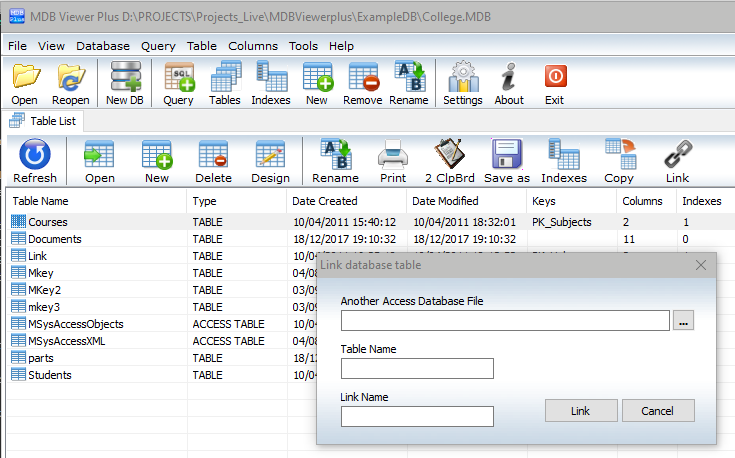Open Design view for the table

(270, 161)
